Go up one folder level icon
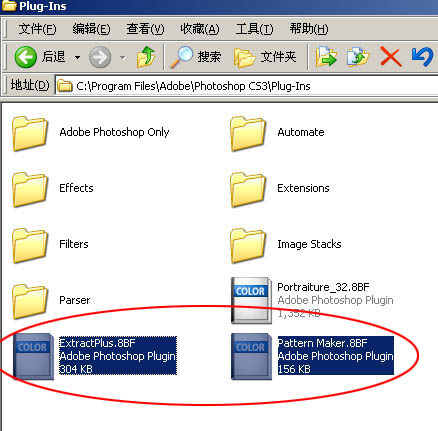The width and height of the screenshot is (438, 431). [146, 57]
